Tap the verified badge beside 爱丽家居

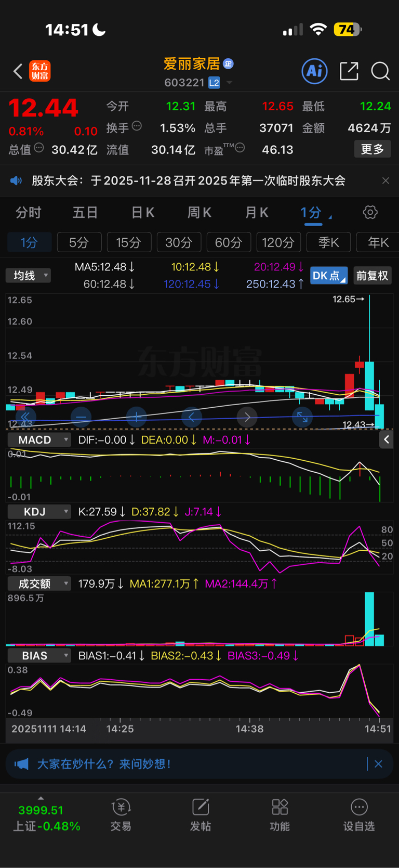[x=228, y=63]
